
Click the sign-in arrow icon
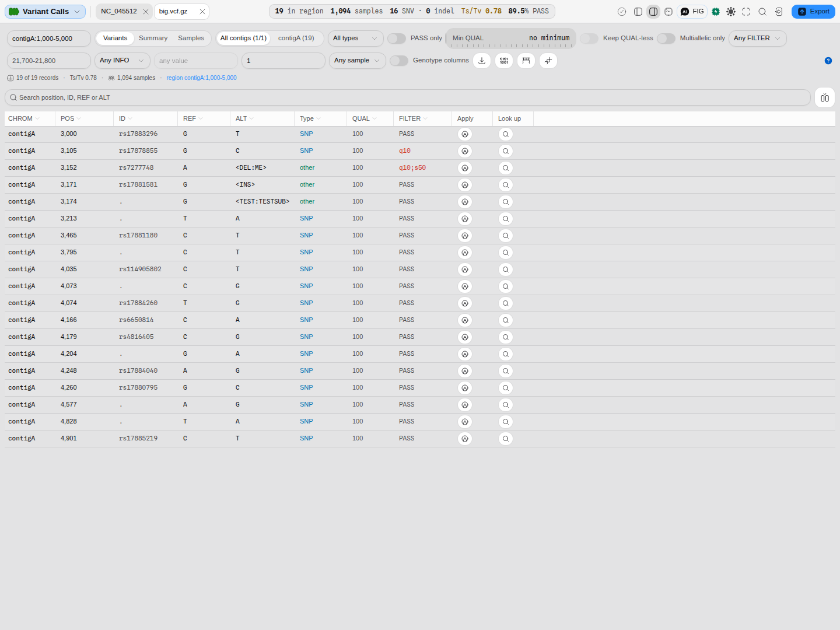779,12
